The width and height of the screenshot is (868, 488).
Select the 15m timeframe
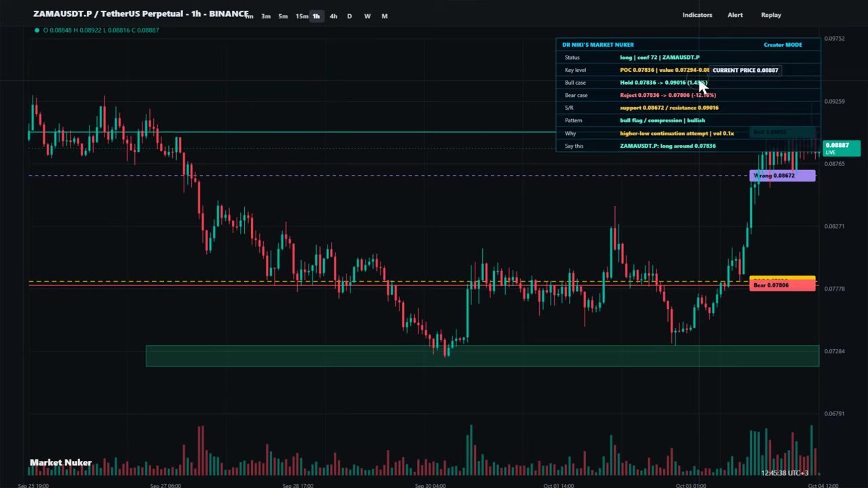click(302, 16)
